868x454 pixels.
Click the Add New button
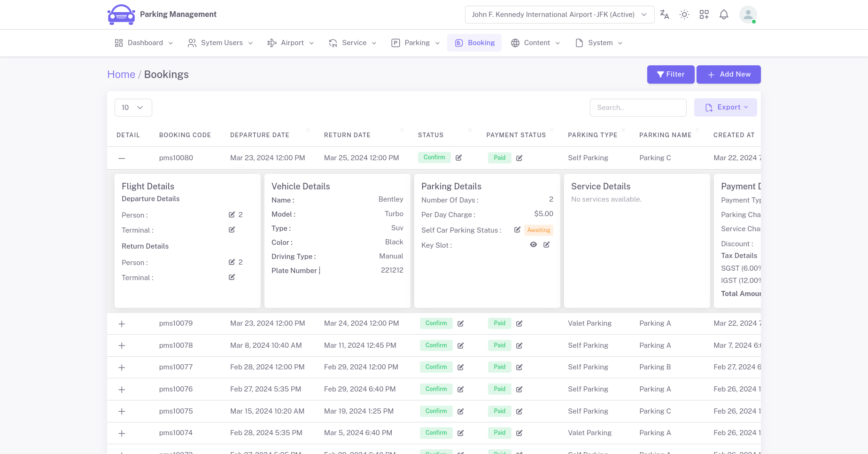(728, 74)
